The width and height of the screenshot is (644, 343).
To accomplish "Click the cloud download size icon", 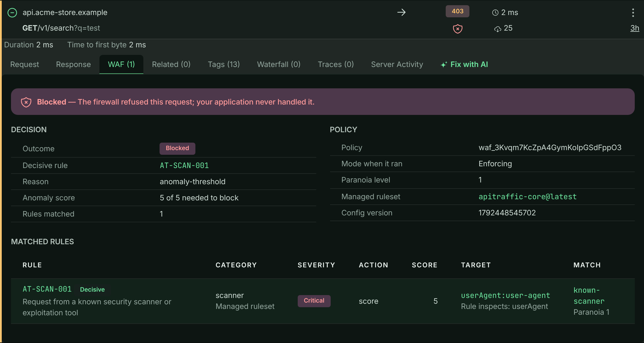I will (497, 29).
